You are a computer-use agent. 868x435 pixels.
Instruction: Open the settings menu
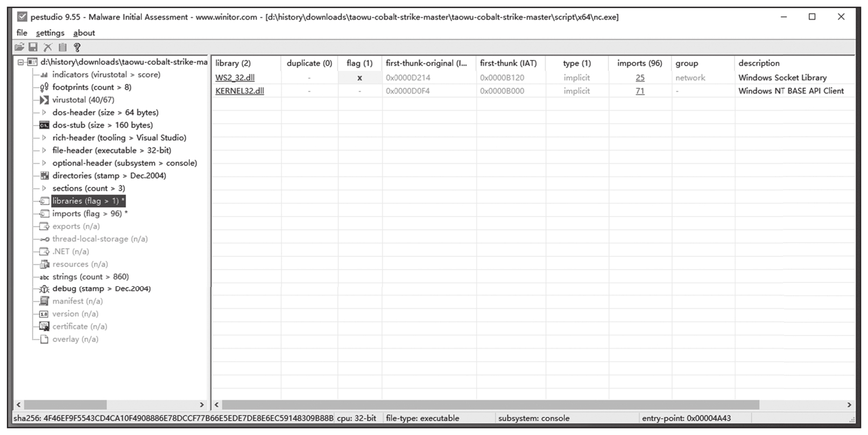click(x=50, y=33)
